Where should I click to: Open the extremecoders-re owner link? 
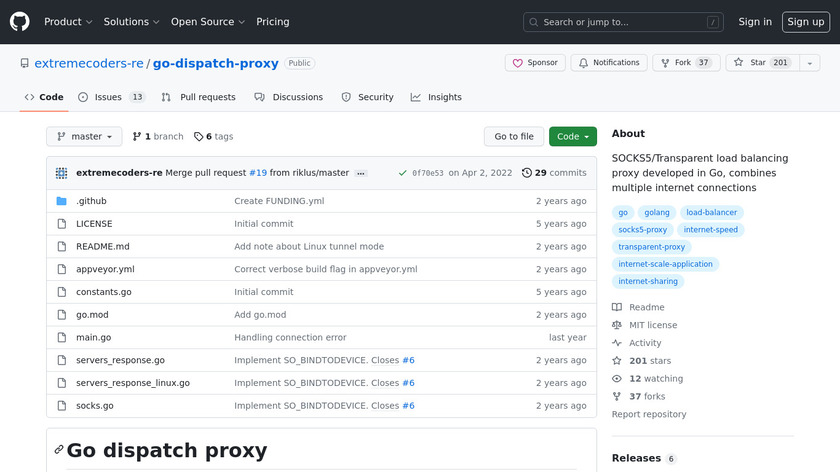coord(89,63)
